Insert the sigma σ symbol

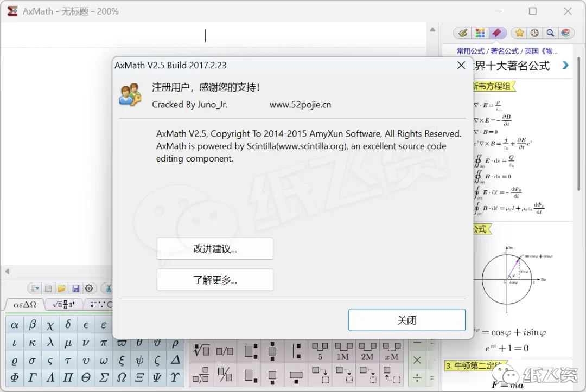[33, 360]
